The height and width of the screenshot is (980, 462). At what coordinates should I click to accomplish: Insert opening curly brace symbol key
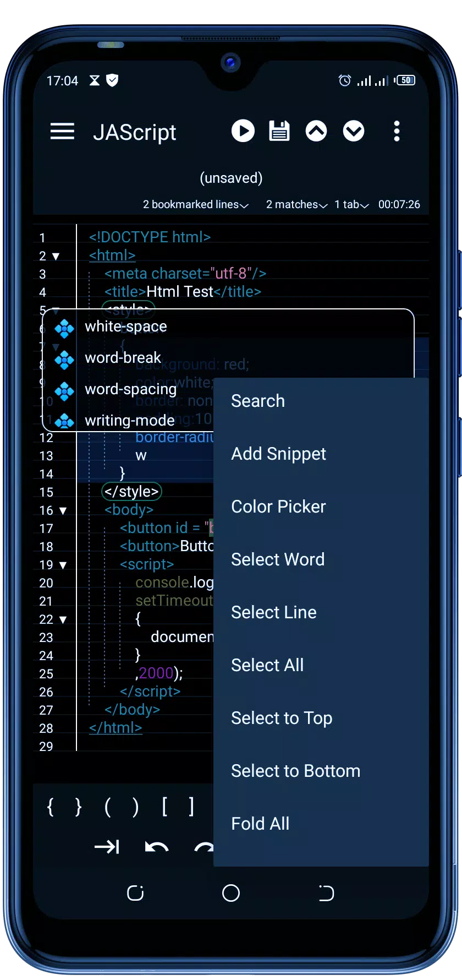(x=51, y=807)
